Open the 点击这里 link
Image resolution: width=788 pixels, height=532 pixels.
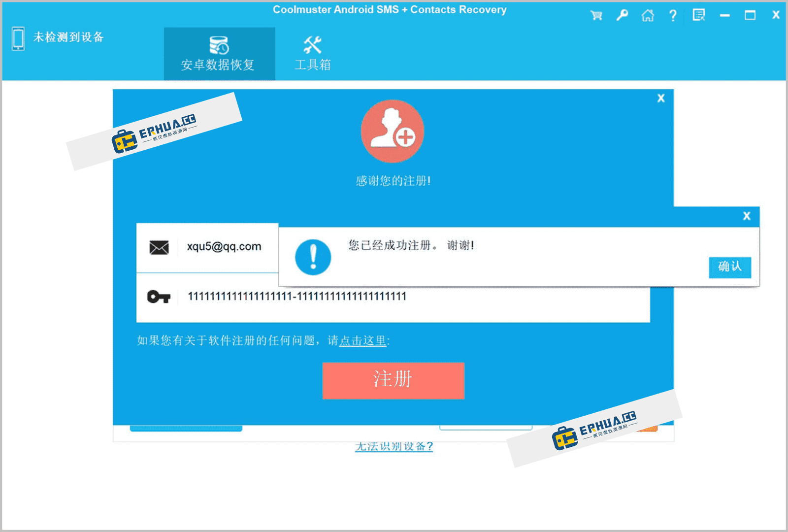(x=363, y=340)
